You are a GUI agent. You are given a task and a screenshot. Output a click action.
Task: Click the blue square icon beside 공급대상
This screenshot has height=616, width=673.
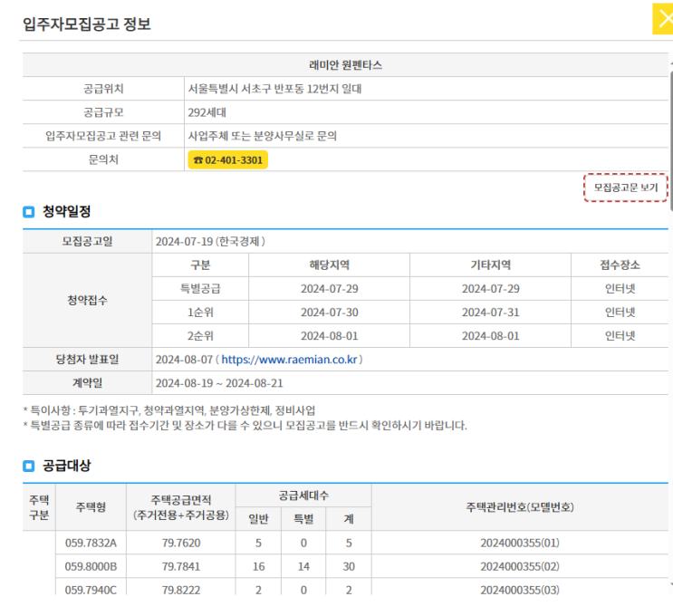[28, 466]
